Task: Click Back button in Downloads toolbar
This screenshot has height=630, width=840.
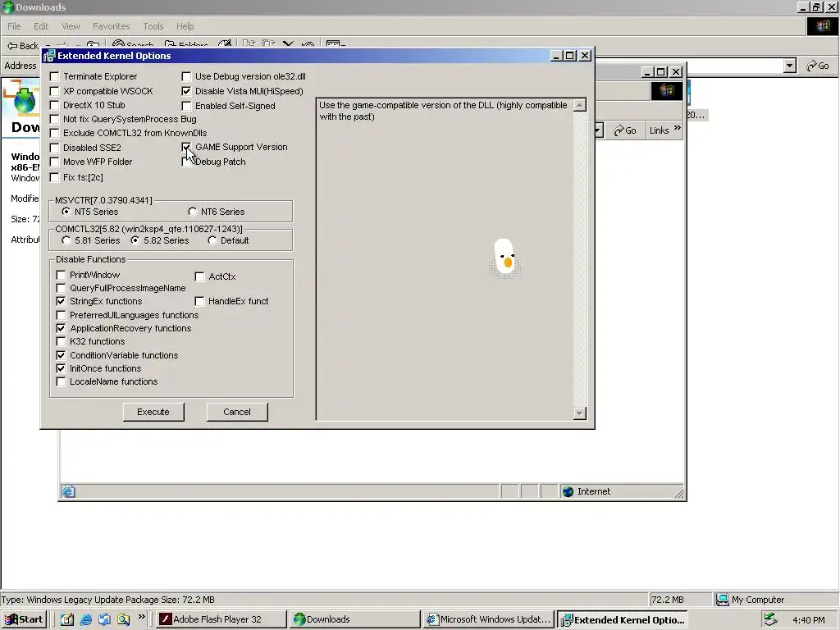Action: click(x=23, y=45)
